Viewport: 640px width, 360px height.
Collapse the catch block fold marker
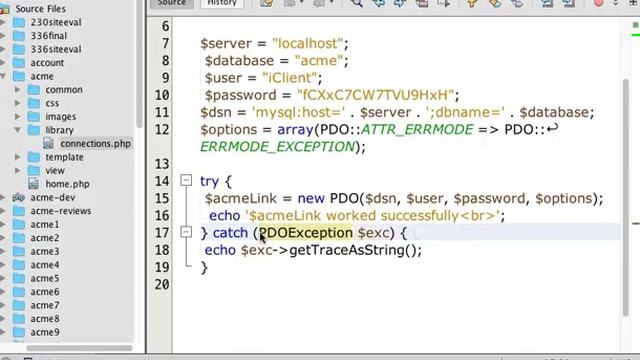pyautogui.click(x=186, y=232)
